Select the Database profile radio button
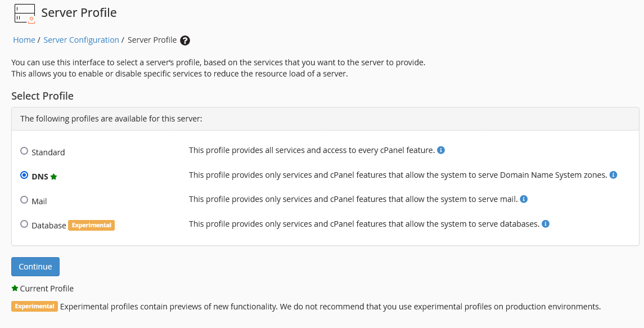The image size is (644, 328). [x=24, y=224]
